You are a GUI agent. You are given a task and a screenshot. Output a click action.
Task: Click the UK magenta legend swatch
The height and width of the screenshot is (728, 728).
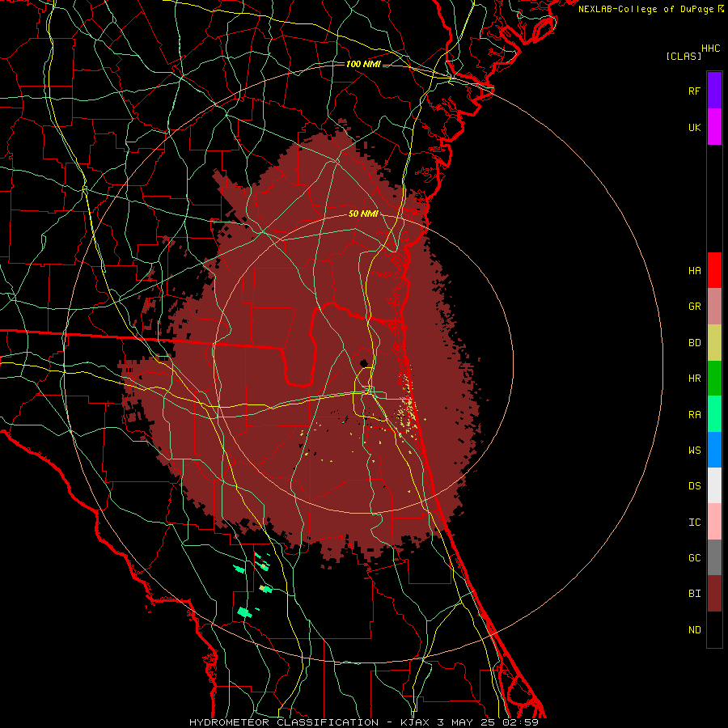pyautogui.click(x=714, y=127)
